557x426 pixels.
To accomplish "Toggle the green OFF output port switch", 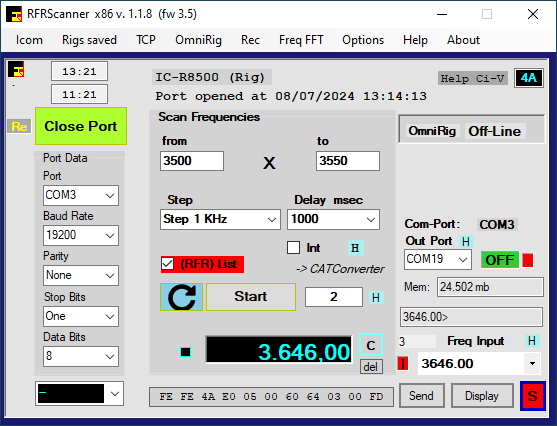I will 500,260.
